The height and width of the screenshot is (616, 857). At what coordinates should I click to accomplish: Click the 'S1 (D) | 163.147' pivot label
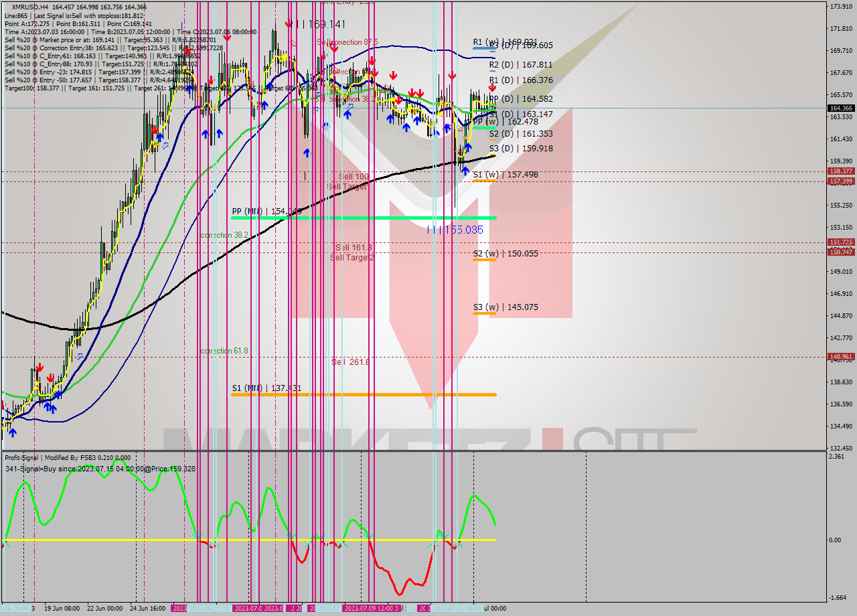521,114
